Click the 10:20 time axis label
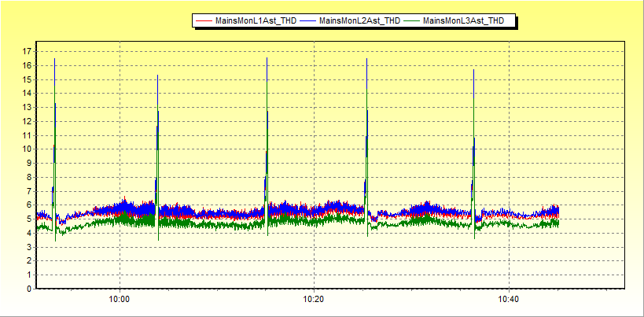The height and width of the screenshot is (317, 644). pos(314,299)
